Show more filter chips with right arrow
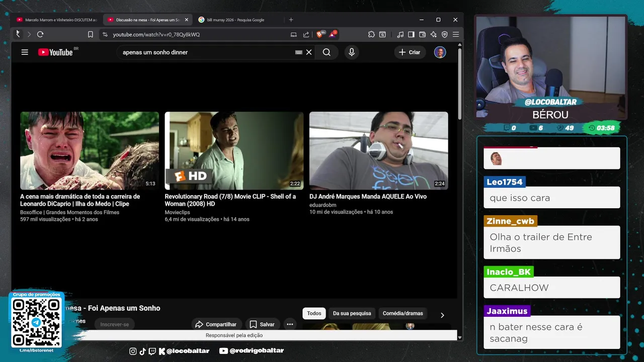 (x=442, y=315)
